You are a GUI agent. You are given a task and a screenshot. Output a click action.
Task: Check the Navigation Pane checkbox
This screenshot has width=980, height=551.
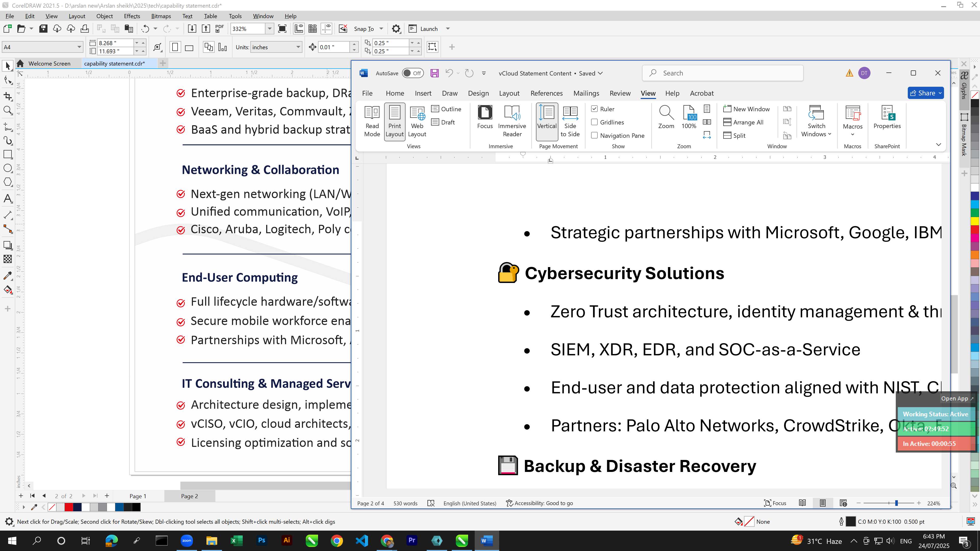click(595, 135)
